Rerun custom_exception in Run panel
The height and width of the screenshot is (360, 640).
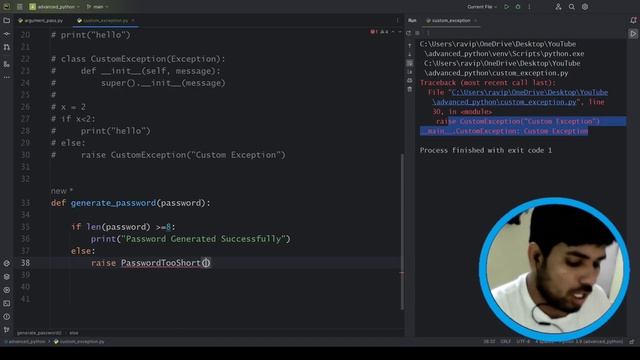tap(409, 33)
